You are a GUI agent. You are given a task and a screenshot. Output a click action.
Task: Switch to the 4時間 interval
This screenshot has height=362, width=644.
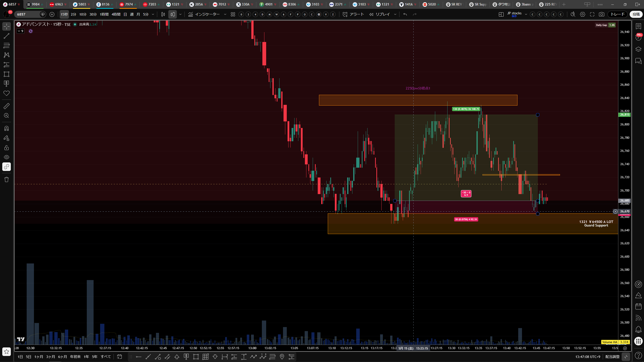(x=116, y=14)
